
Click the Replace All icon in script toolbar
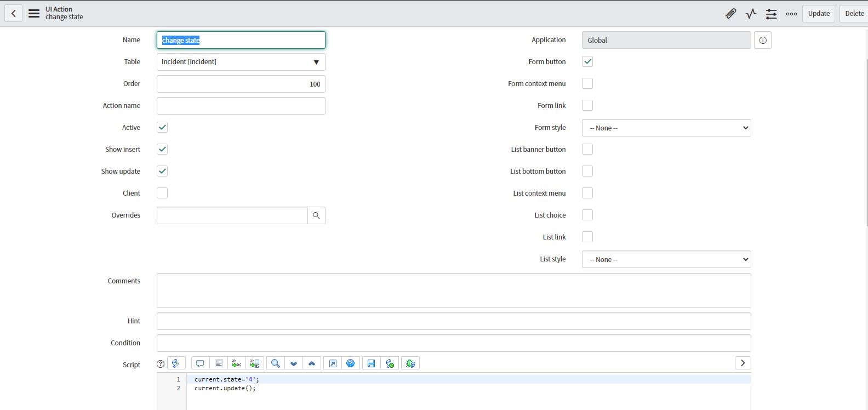(255, 363)
